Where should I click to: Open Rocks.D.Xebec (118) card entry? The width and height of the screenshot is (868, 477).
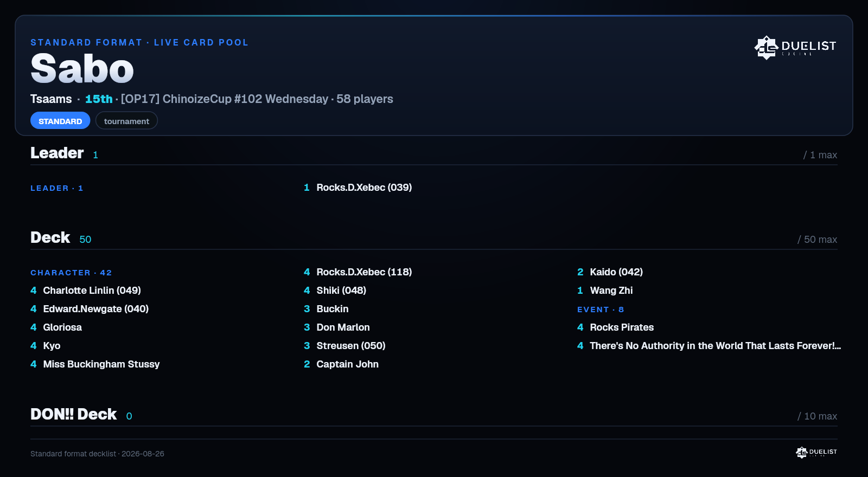tap(358, 272)
